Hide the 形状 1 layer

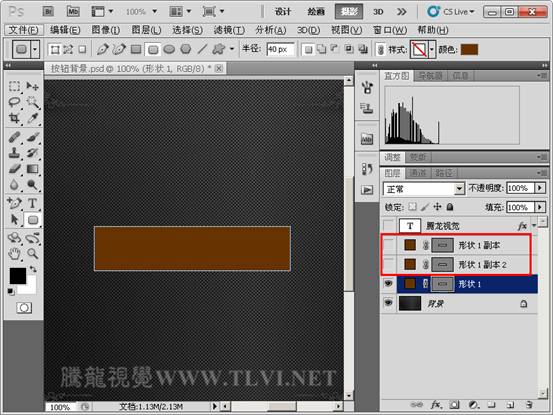tap(388, 284)
